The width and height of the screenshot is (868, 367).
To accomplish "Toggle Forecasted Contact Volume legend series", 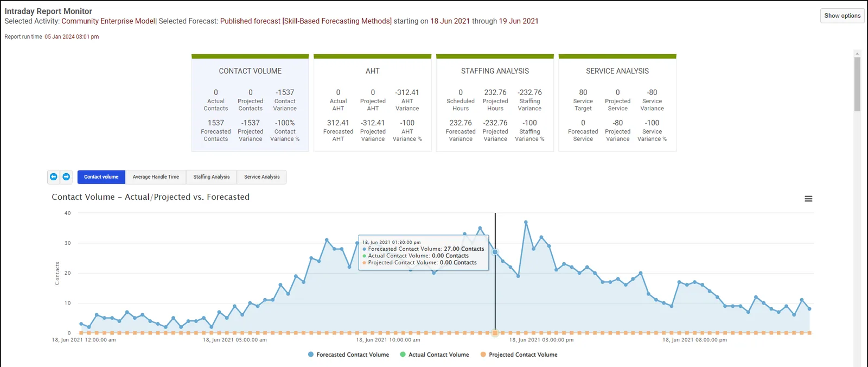I will click(x=348, y=355).
